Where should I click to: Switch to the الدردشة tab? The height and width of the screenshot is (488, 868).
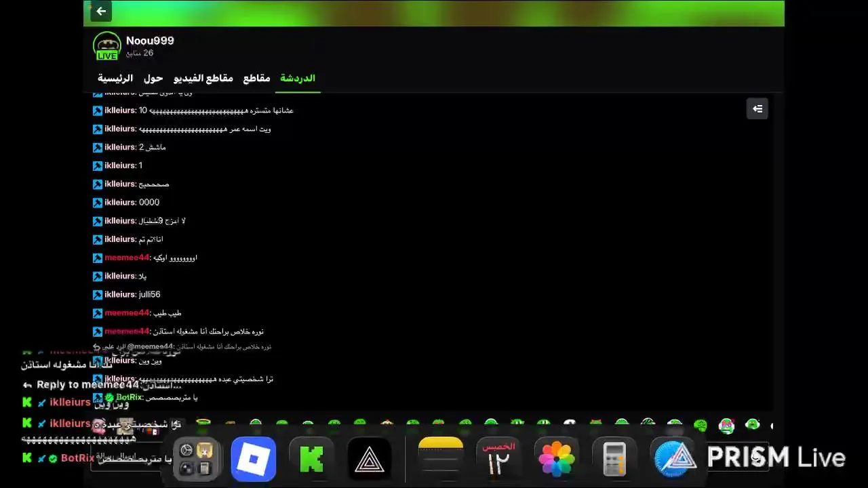pos(298,78)
